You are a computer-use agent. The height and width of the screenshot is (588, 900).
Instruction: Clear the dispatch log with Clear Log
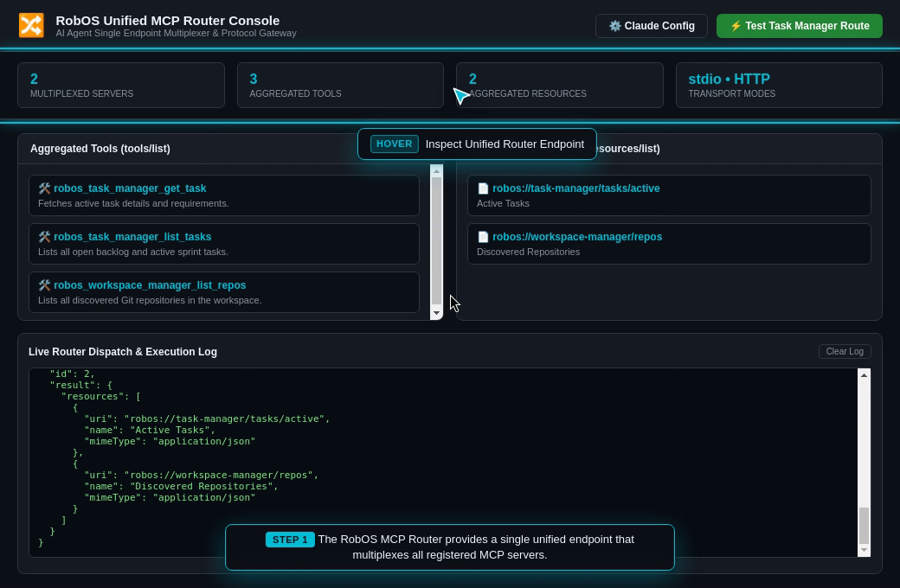pyautogui.click(x=845, y=351)
